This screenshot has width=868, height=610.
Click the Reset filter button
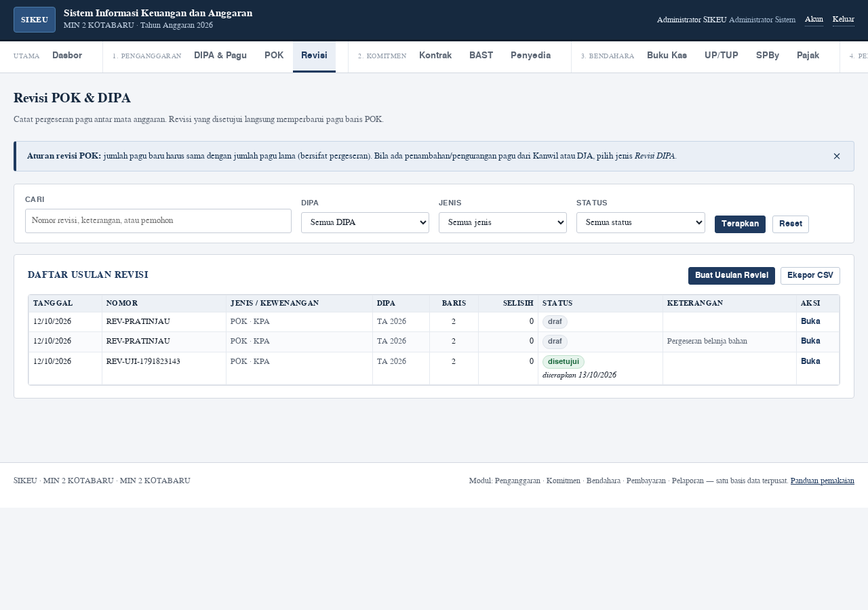point(791,224)
